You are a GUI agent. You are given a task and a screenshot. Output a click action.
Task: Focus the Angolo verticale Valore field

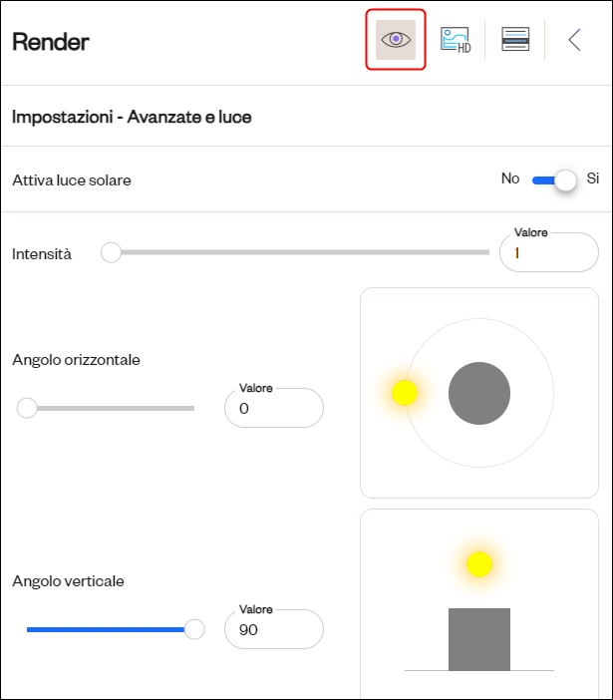click(274, 629)
